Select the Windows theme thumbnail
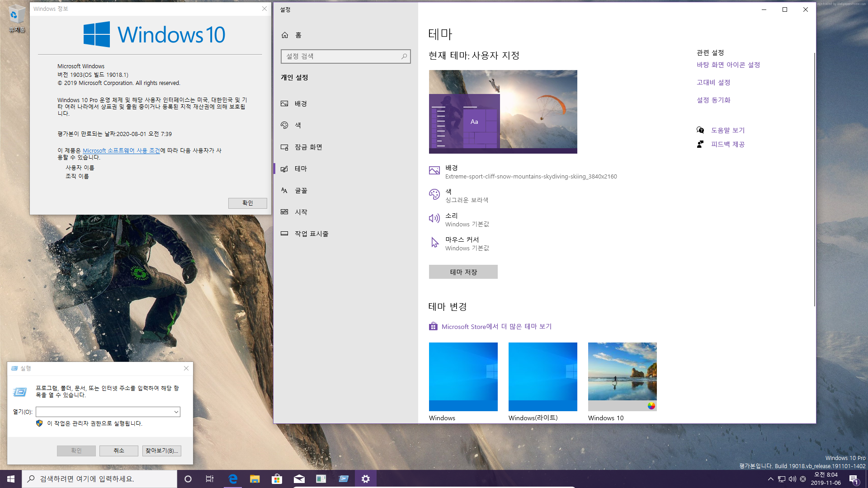Image resolution: width=868 pixels, height=488 pixels. click(x=463, y=377)
